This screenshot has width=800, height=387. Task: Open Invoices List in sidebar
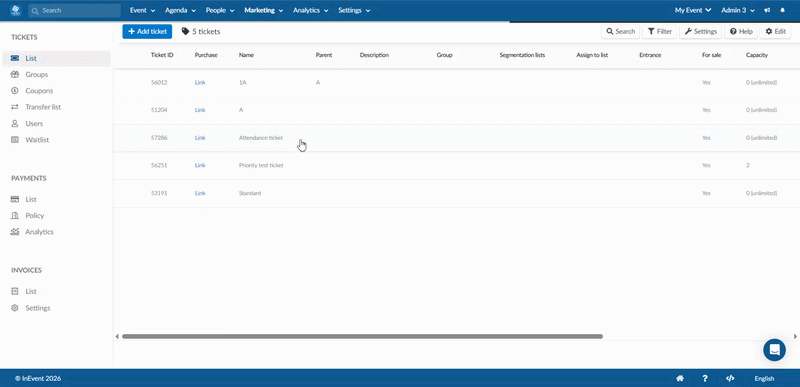(x=31, y=292)
